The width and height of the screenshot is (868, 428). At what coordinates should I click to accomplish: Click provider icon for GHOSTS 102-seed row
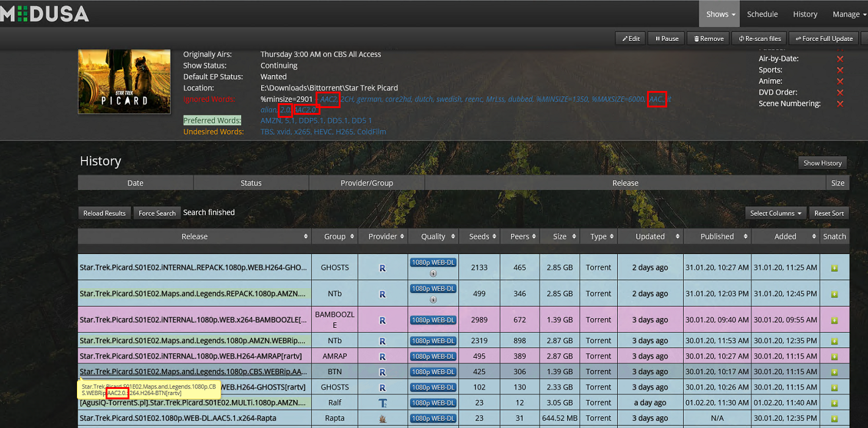click(x=383, y=387)
